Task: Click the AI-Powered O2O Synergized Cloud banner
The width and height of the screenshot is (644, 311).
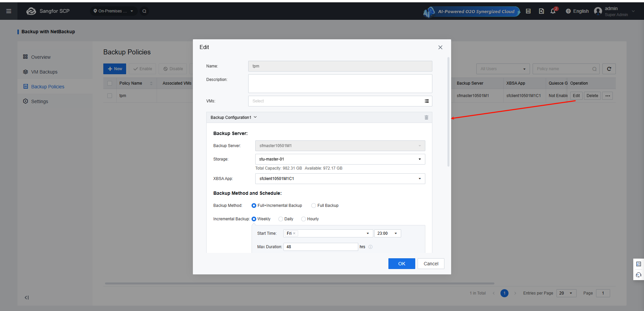Action: (x=472, y=11)
